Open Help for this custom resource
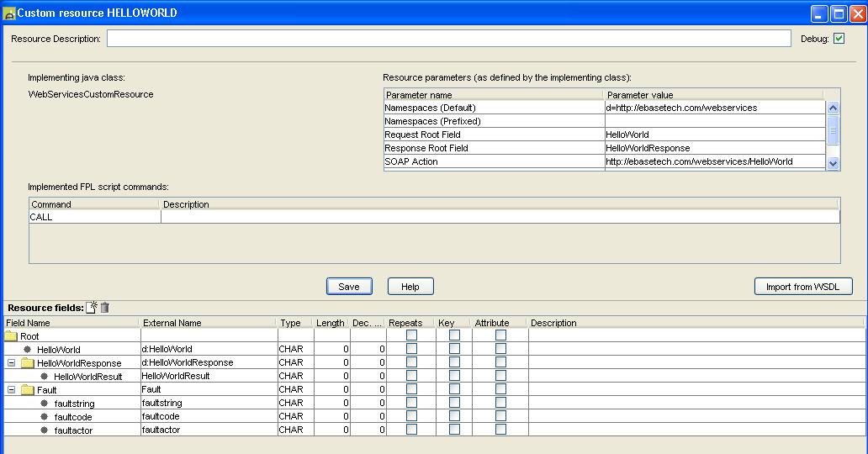868x454 pixels. 410,287
